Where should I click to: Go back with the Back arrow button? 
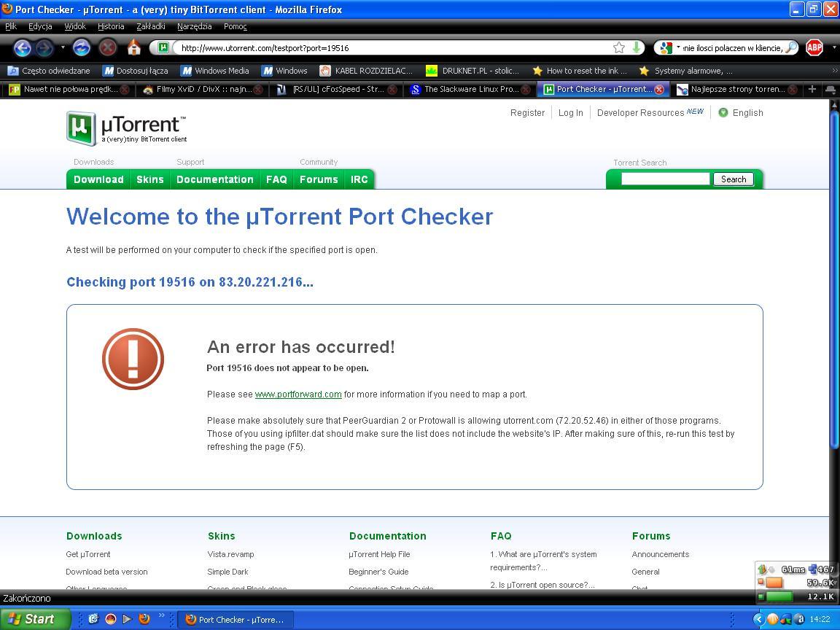click(x=22, y=48)
